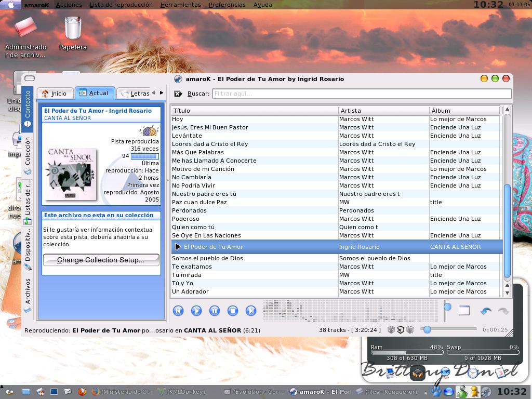Click the player window mode icon
The height and width of the screenshot is (399, 532).
pyautogui.click(x=464, y=311)
